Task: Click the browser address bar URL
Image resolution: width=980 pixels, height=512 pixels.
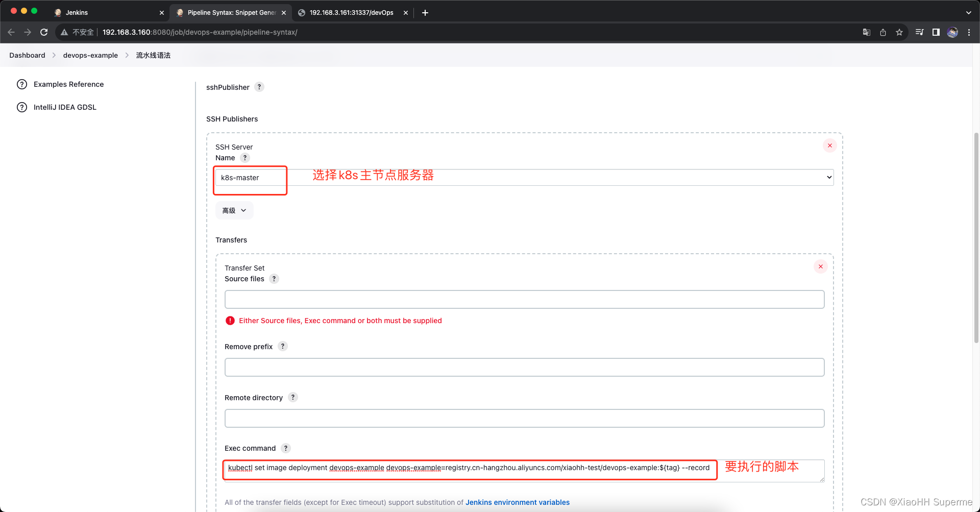Action: [200, 32]
